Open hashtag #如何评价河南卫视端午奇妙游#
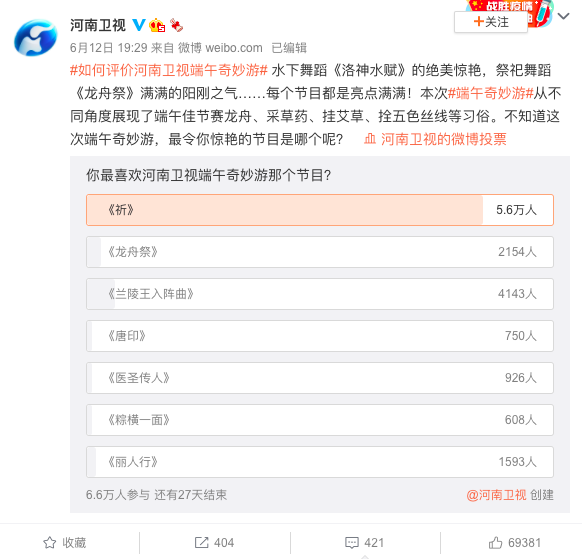Viewport: 582px width, 559px height. [x=169, y=70]
